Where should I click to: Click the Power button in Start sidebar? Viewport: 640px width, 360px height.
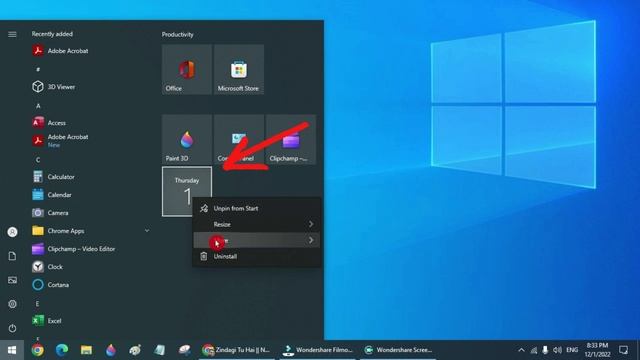[x=12, y=328]
